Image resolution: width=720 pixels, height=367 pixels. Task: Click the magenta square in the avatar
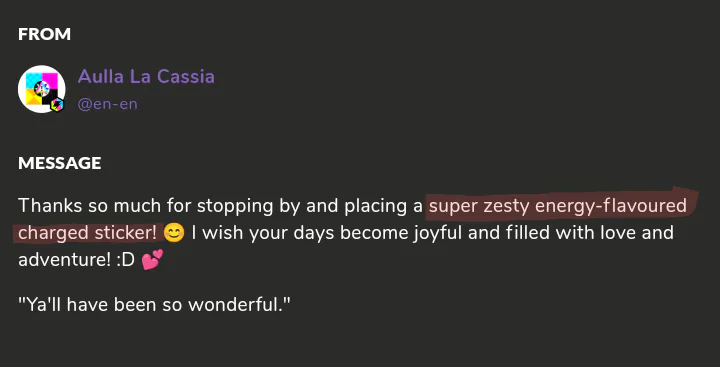click(50, 81)
